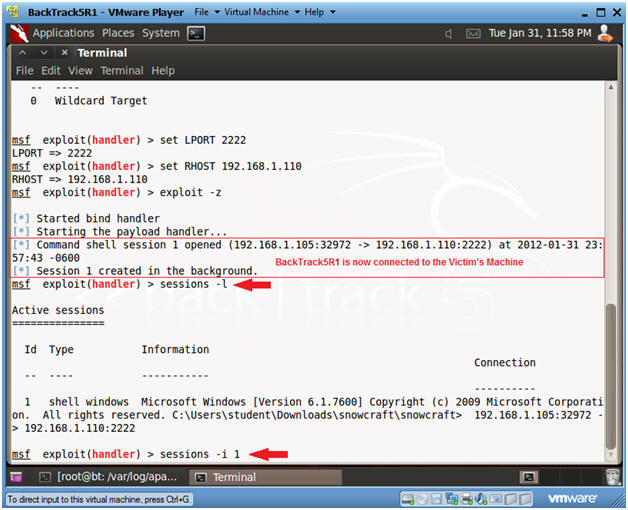Viewport: 628px width, 510px height.
Task: Click the VMware floppy drive device icon
Action: point(436,499)
